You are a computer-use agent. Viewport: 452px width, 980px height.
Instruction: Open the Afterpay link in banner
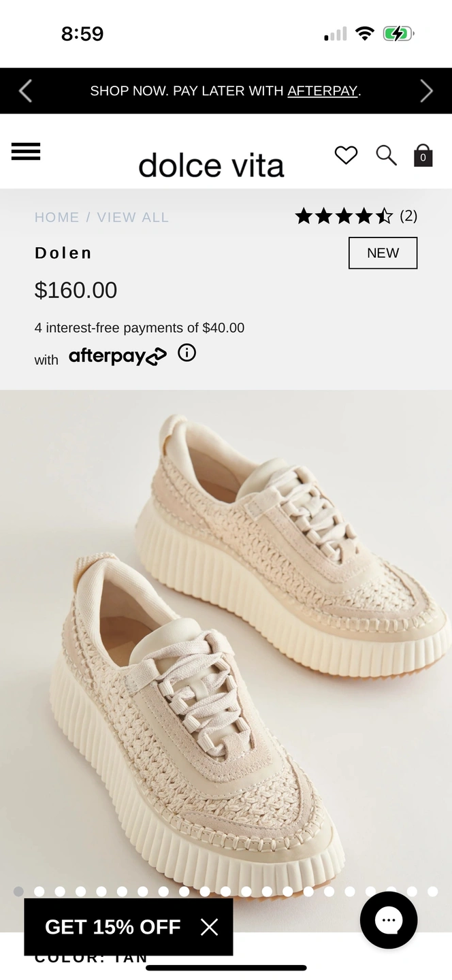pyautogui.click(x=323, y=91)
